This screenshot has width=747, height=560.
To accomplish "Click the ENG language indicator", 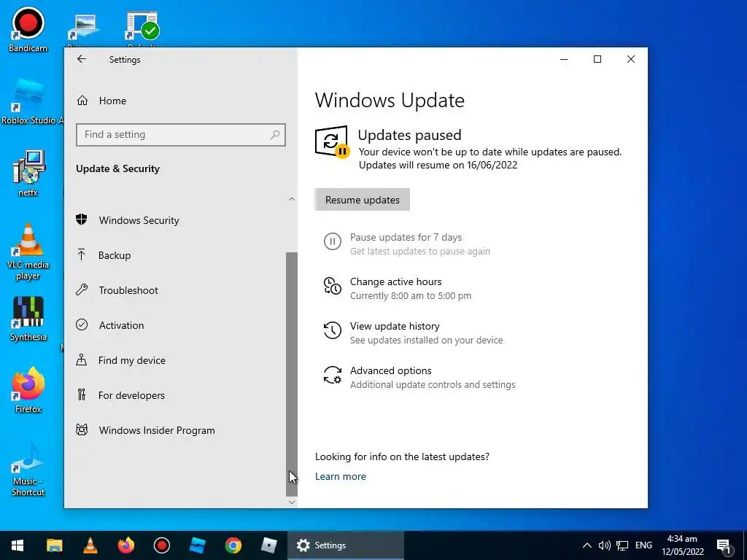I will [x=643, y=545].
